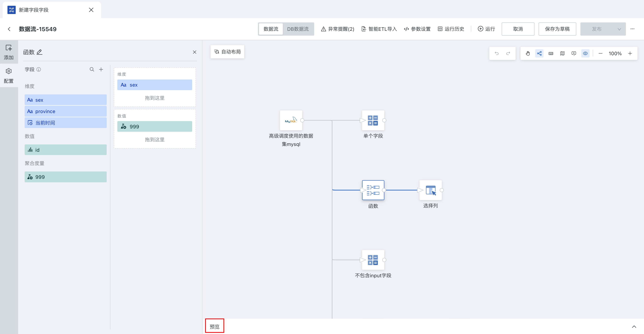This screenshot has height=334, width=644.
Task: Click the redo arrow icon
Action: click(x=508, y=53)
